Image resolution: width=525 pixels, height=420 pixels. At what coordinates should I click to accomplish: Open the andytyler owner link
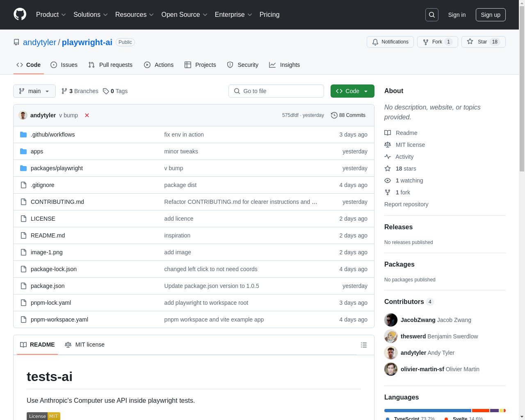[39, 42]
